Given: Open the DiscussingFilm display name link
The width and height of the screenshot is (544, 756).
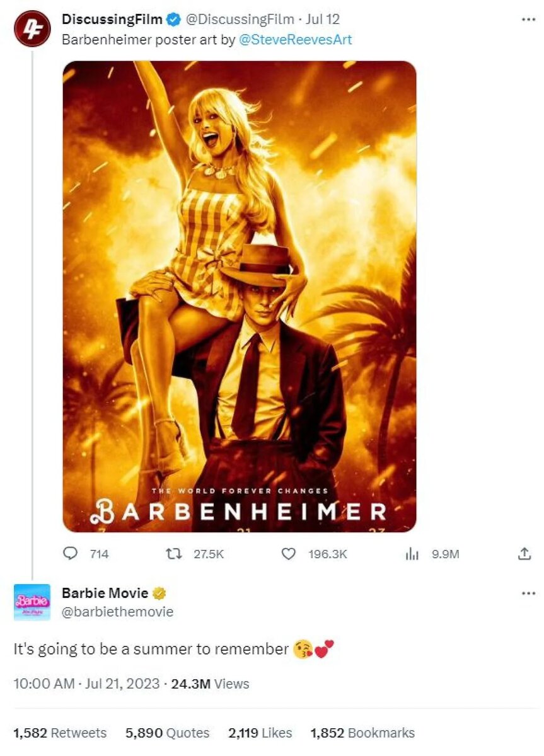Looking at the screenshot, I should click(112, 20).
